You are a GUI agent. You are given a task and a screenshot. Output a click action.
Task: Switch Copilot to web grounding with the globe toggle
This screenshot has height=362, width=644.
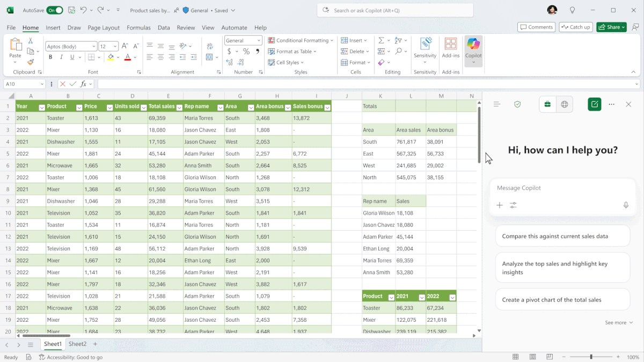click(x=564, y=104)
